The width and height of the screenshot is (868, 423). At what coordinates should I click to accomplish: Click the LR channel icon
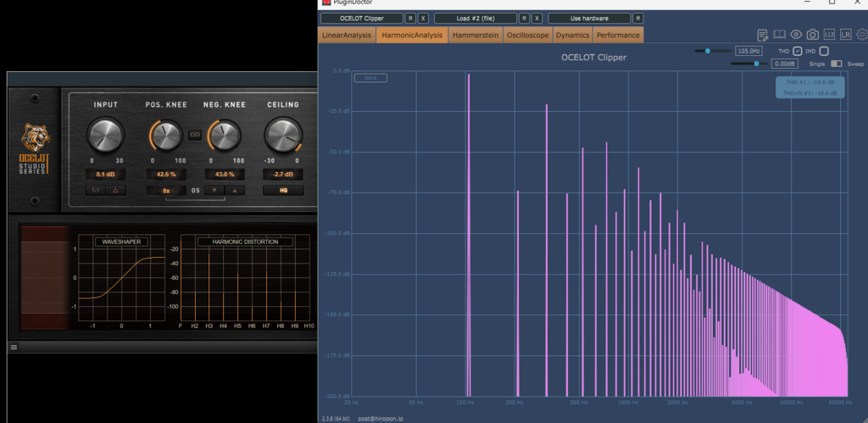pos(845,34)
